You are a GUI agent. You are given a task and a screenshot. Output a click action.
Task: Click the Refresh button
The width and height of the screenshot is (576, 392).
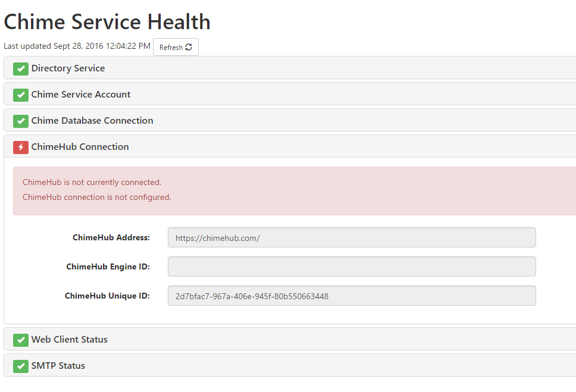click(x=176, y=47)
